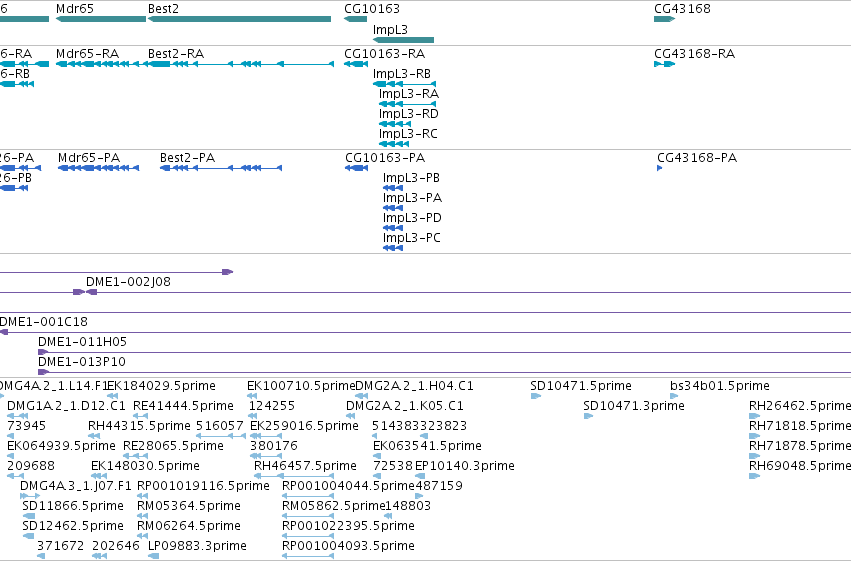Select the Mdr65-RA transcript
The image size is (851, 561).
click(x=101, y=64)
